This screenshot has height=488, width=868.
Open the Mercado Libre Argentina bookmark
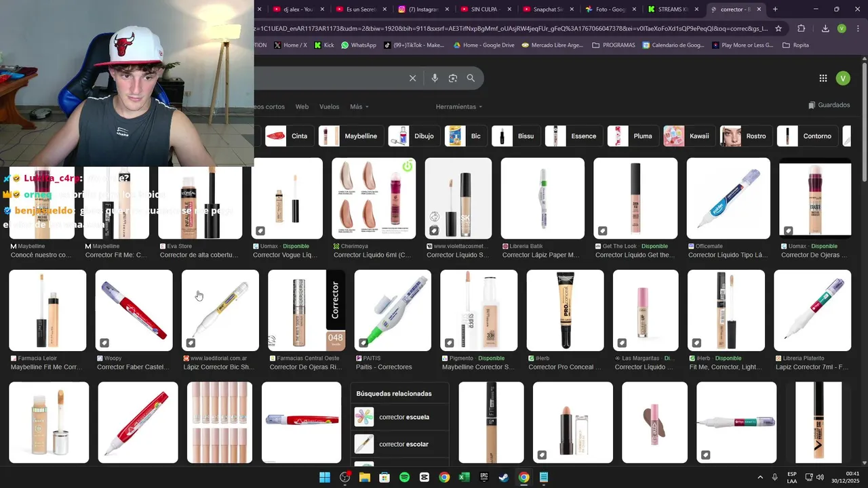pos(552,45)
